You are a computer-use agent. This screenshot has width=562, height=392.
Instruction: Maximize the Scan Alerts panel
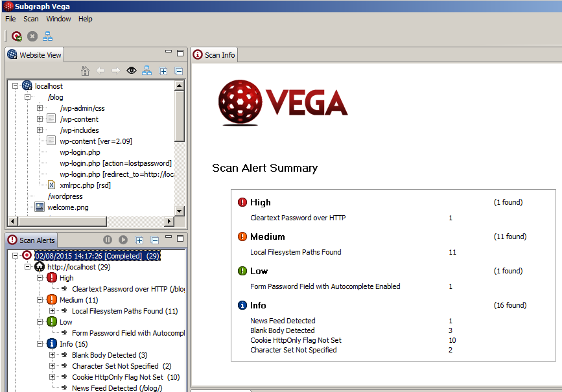pos(180,238)
